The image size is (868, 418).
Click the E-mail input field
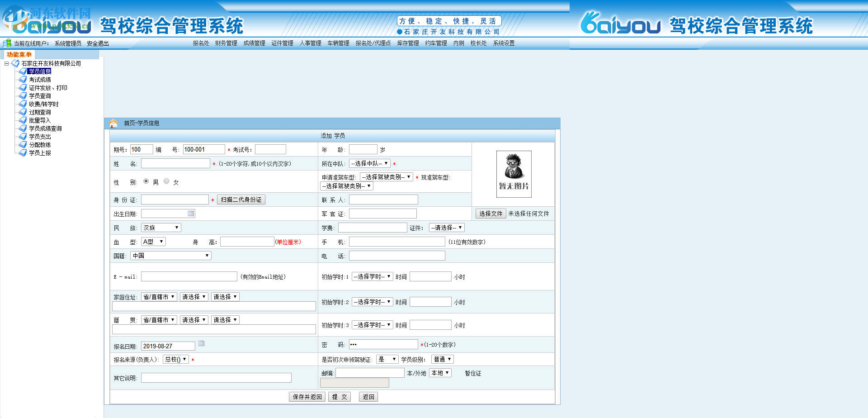(x=189, y=276)
